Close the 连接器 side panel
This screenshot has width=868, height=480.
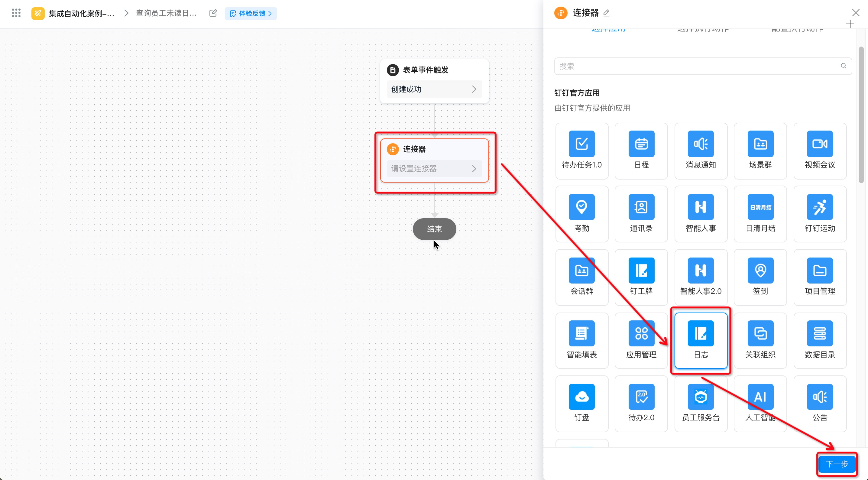(856, 13)
